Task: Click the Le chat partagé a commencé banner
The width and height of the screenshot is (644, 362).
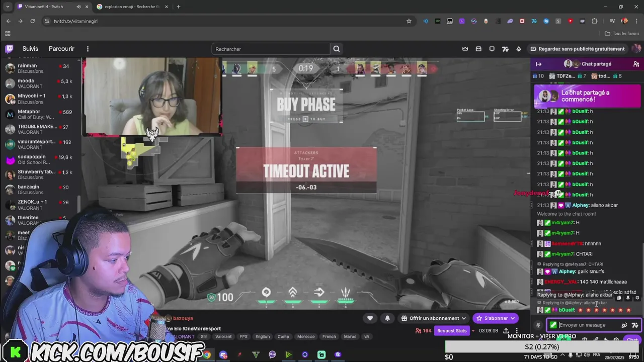Action: (x=587, y=96)
